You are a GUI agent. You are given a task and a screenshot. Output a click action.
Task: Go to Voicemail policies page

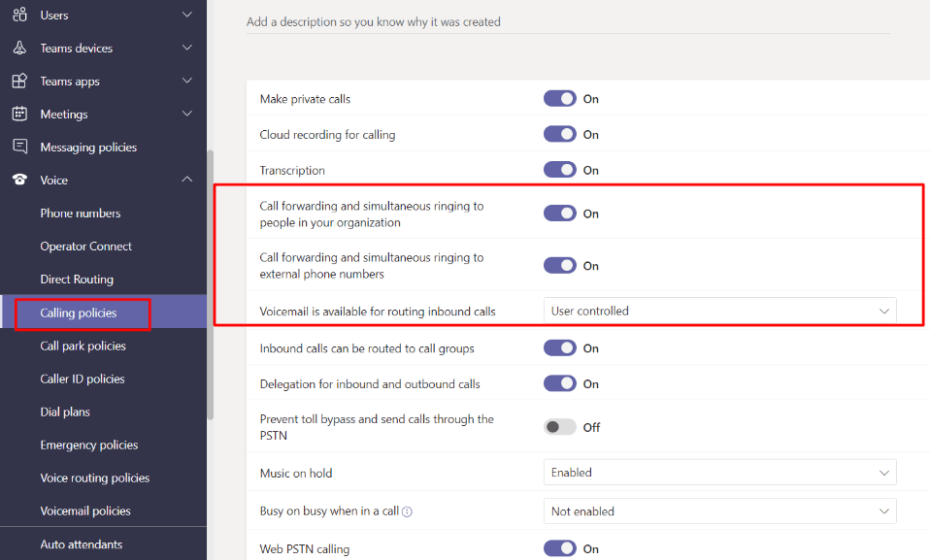(85, 511)
